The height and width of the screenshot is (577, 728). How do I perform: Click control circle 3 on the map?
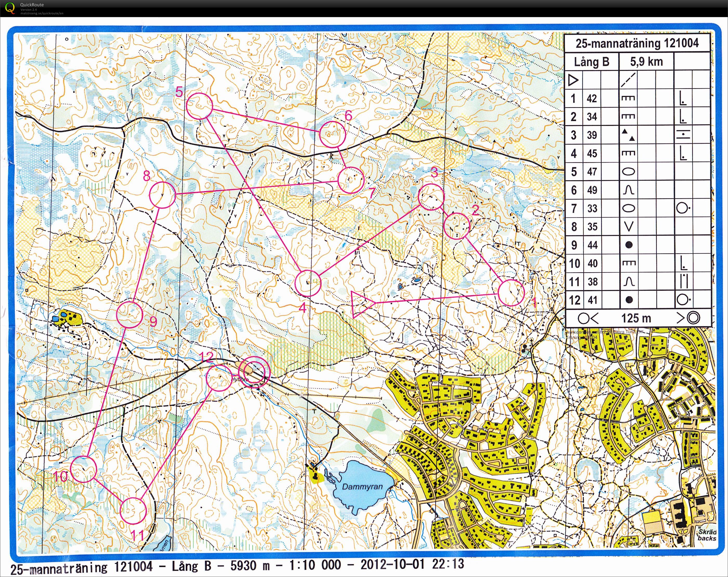pyautogui.click(x=431, y=197)
